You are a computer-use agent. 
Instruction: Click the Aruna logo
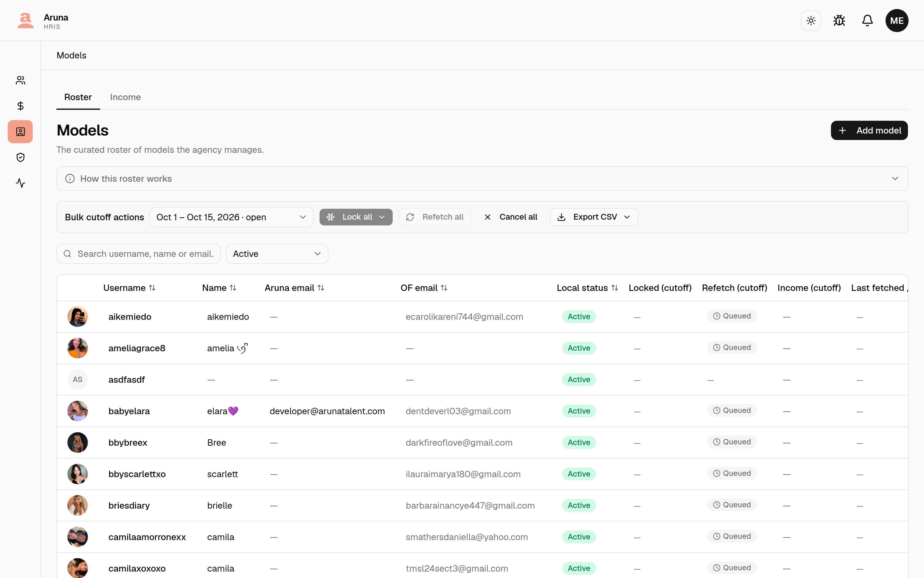26,21
